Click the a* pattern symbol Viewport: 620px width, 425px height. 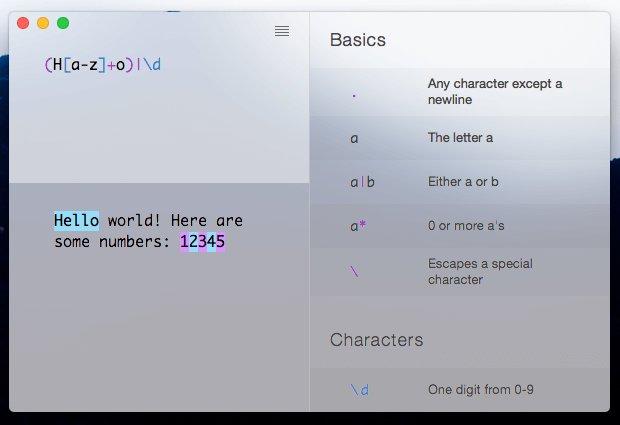tap(358, 226)
